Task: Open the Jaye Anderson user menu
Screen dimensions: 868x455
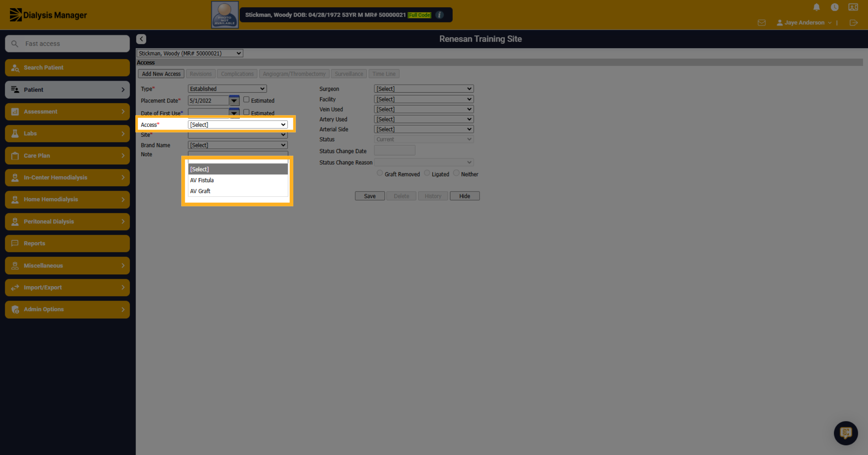Action: point(804,23)
